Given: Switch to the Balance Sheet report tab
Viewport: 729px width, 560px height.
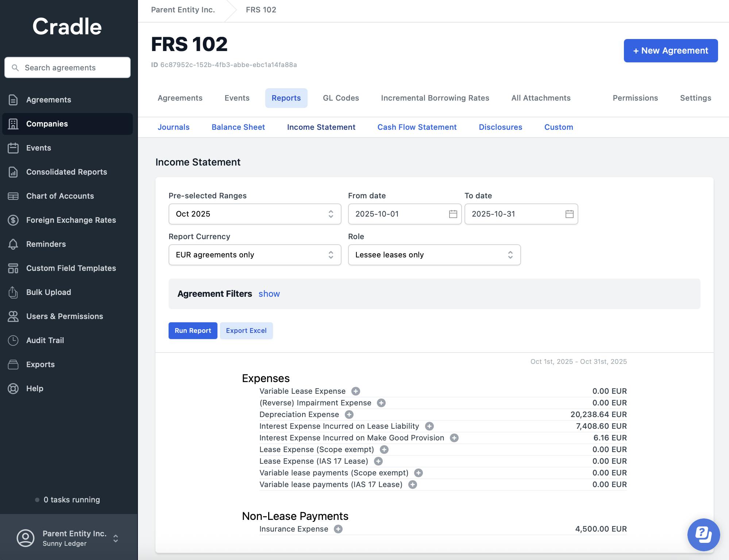Looking at the screenshot, I should pyautogui.click(x=238, y=127).
